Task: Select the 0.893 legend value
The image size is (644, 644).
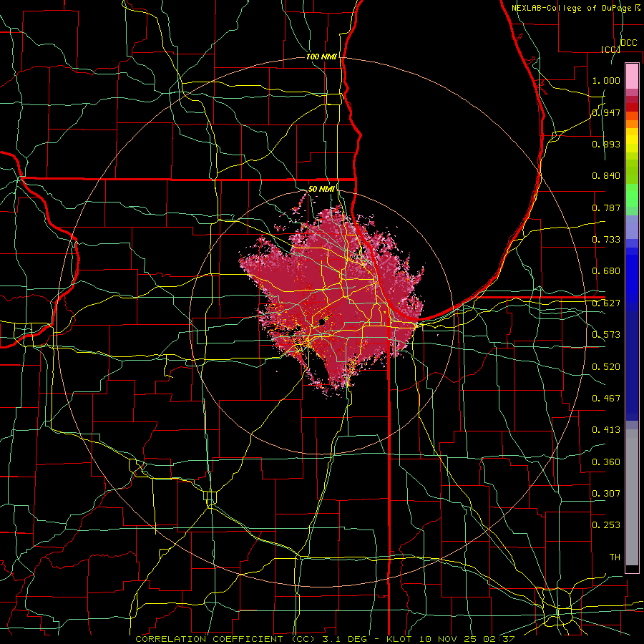Action: pos(606,144)
